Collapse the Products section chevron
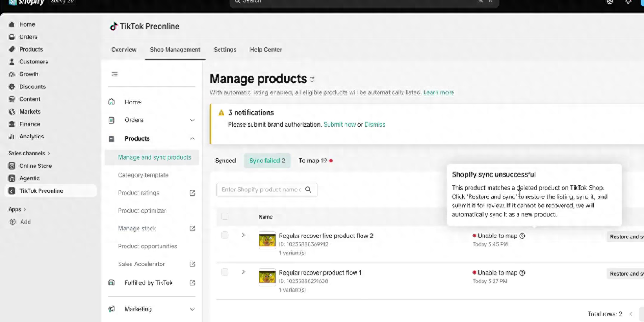Screen dimensions: 644x322 192,138
